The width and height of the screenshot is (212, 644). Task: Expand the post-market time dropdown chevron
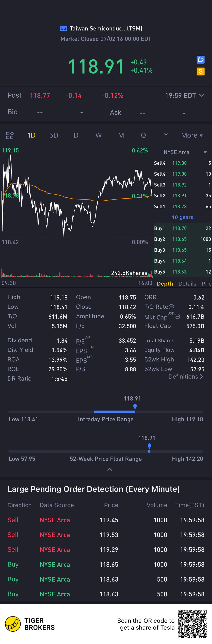201,95
